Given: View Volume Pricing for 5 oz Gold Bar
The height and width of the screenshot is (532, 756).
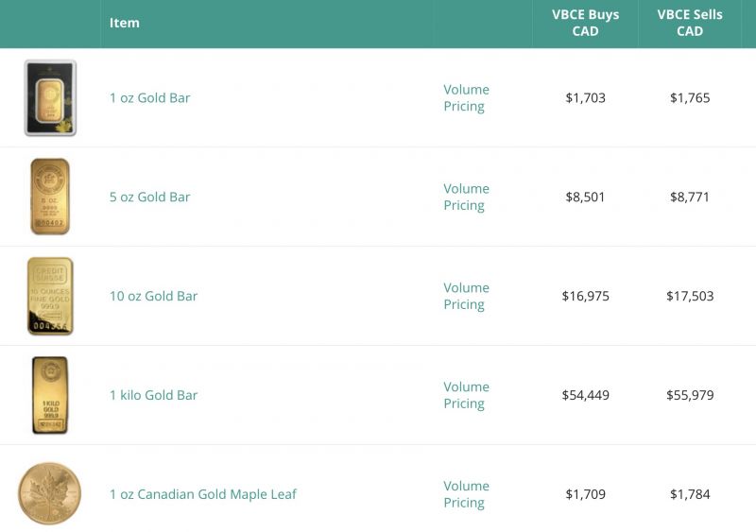Looking at the screenshot, I should (x=466, y=197).
